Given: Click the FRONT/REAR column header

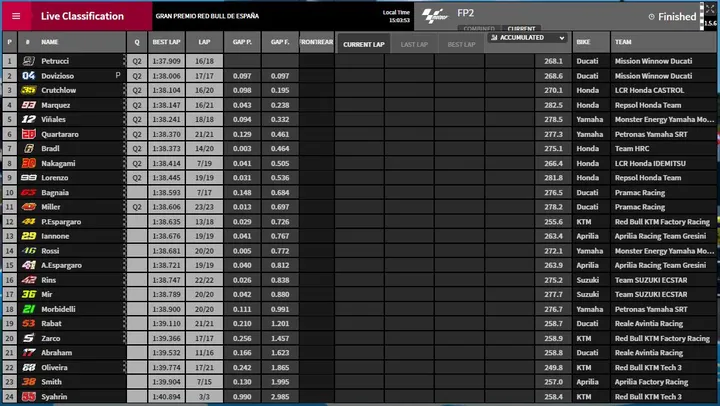Looking at the screenshot, I should pos(316,42).
